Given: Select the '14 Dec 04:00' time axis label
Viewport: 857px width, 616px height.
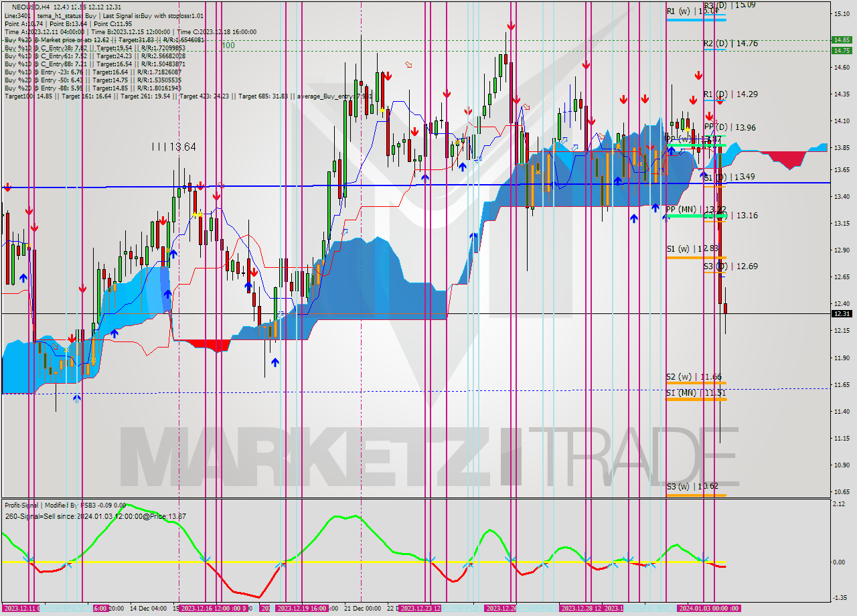Looking at the screenshot, I should [x=149, y=608].
